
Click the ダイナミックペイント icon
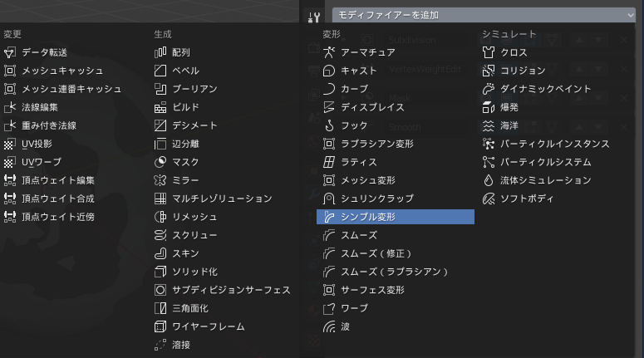[x=489, y=89]
